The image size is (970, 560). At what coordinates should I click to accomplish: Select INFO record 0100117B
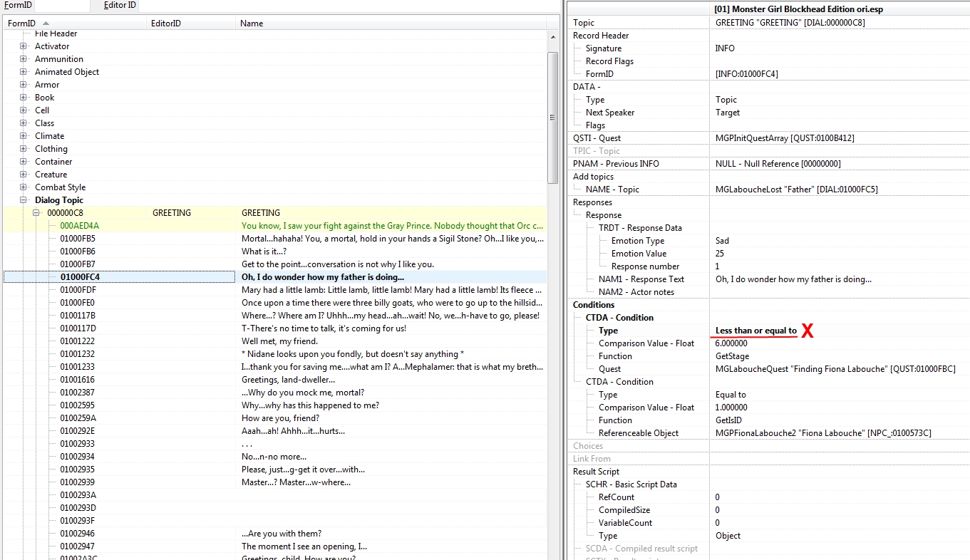pyautogui.click(x=274, y=316)
